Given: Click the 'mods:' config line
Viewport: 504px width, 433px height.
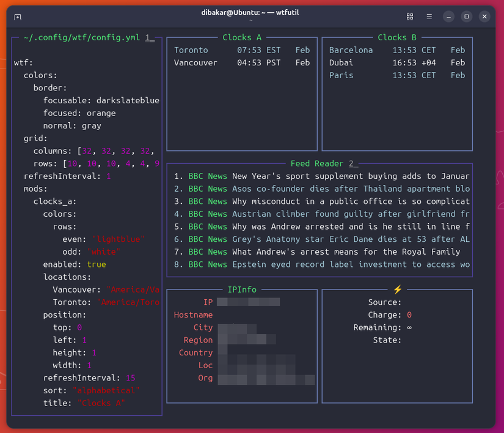Looking at the screenshot, I should pyautogui.click(x=35, y=189).
